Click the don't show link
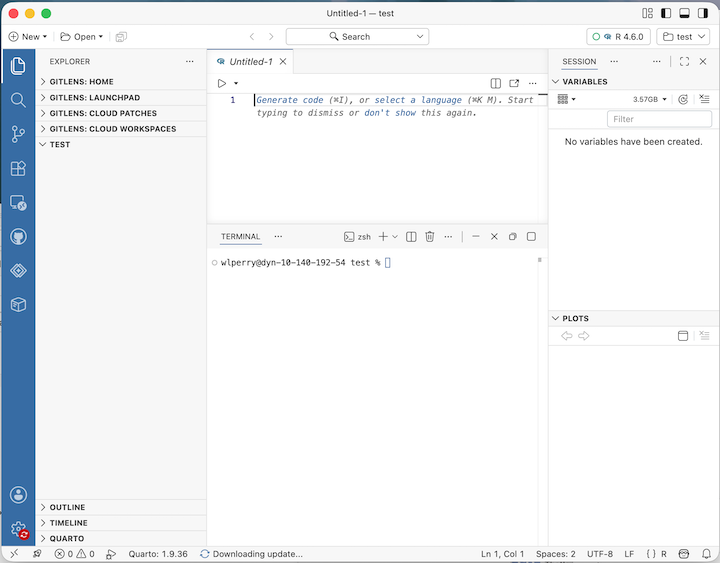 [x=390, y=113]
